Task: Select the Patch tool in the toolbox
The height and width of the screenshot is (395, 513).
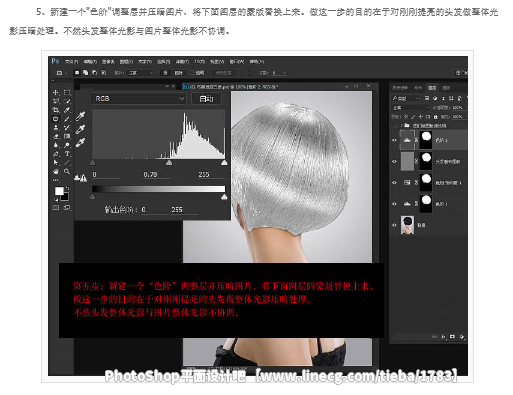Action: tap(56, 119)
